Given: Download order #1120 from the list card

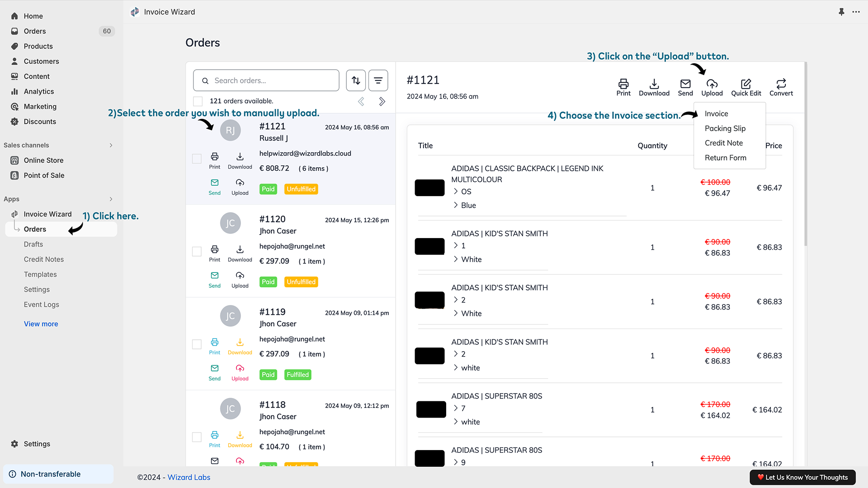Looking at the screenshot, I should click(x=240, y=253).
